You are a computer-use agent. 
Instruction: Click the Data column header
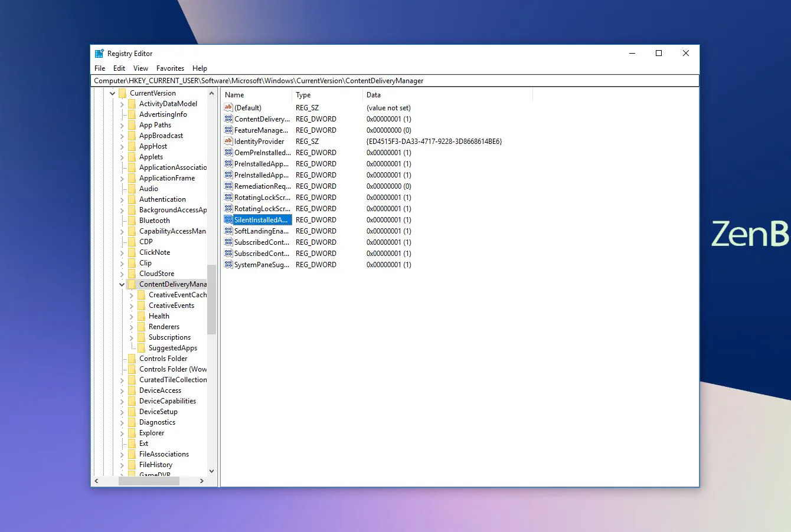pos(448,95)
